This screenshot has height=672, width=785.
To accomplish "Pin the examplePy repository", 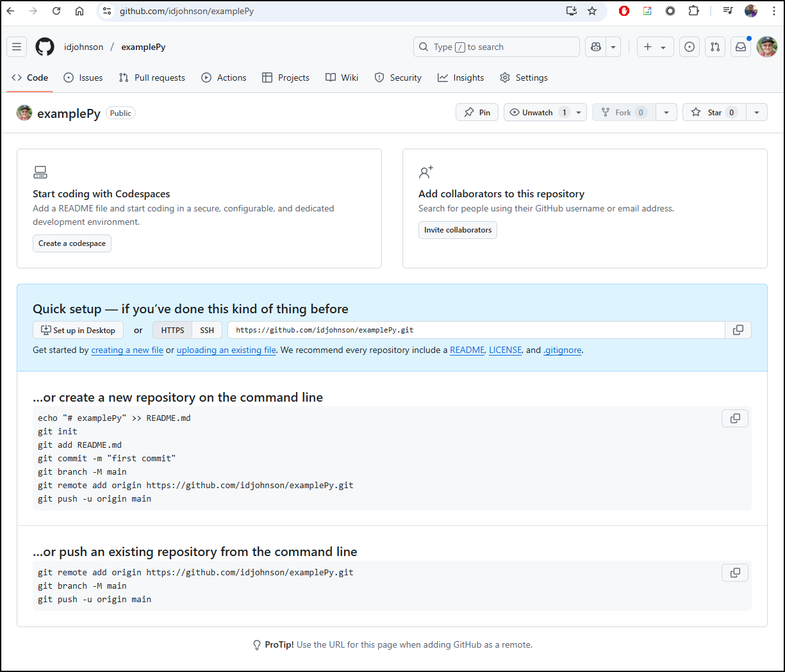I will click(477, 112).
